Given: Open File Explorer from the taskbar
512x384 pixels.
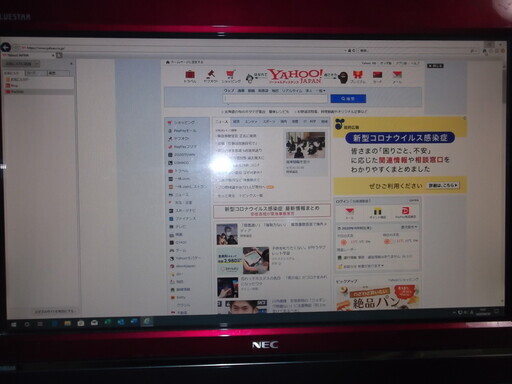Looking at the screenshot, I should 67,323.
